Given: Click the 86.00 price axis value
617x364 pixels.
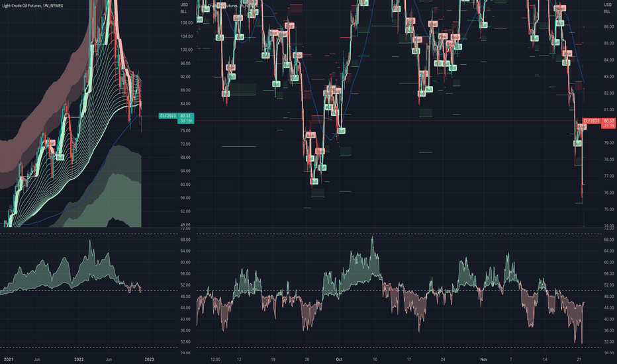Looking at the screenshot, I should coord(609,26).
